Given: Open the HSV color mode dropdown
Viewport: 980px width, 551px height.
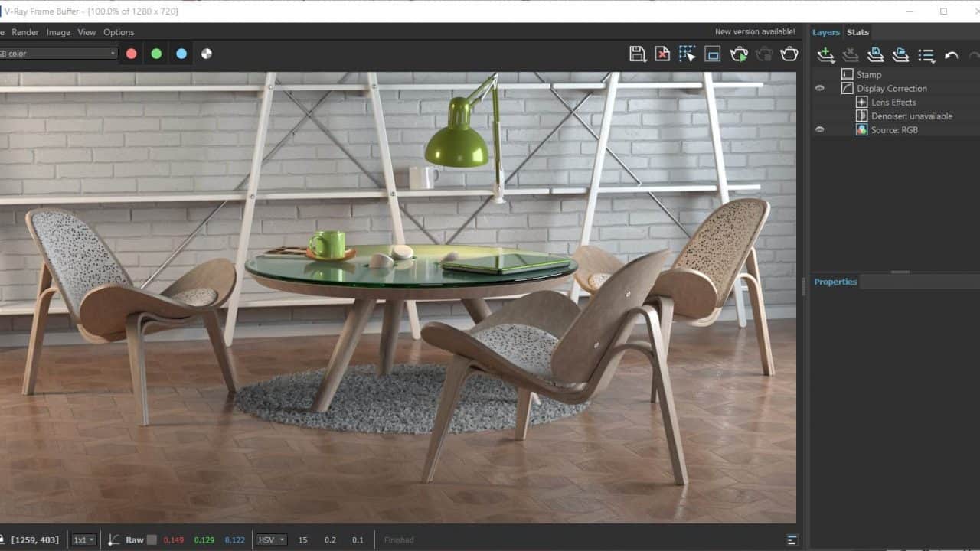Looking at the screenshot, I should pyautogui.click(x=272, y=540).
